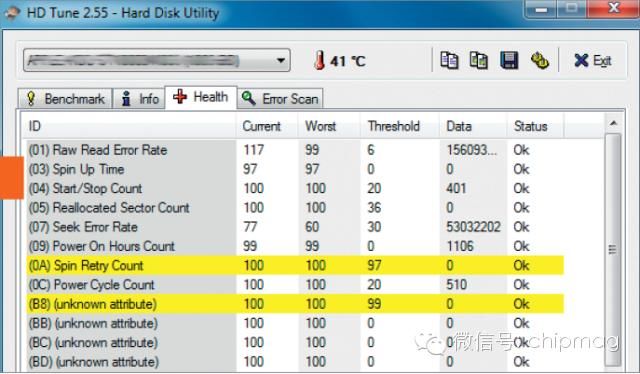The width and height of the screenshot is (640, 374).
Task: Click the dropdown arrow of drive selector
Action: coord(280,60)
